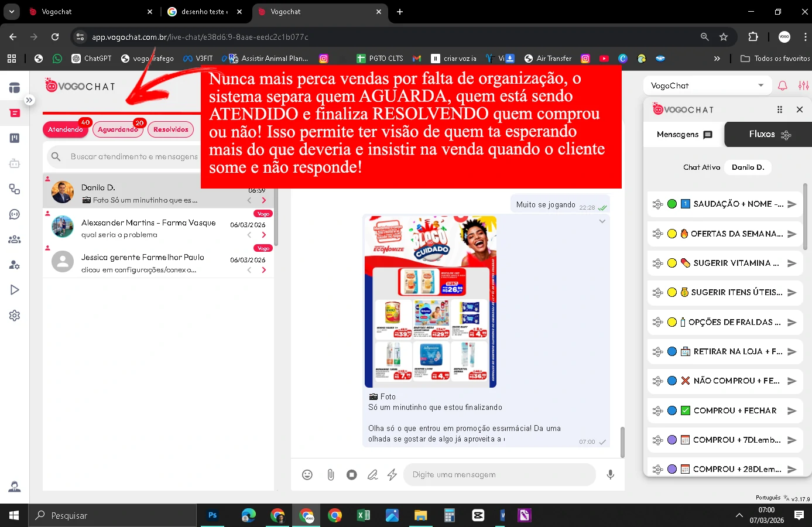Open the photo message options chevron
The height and width of the screenshot is (527, 812).
click(602, 221)
